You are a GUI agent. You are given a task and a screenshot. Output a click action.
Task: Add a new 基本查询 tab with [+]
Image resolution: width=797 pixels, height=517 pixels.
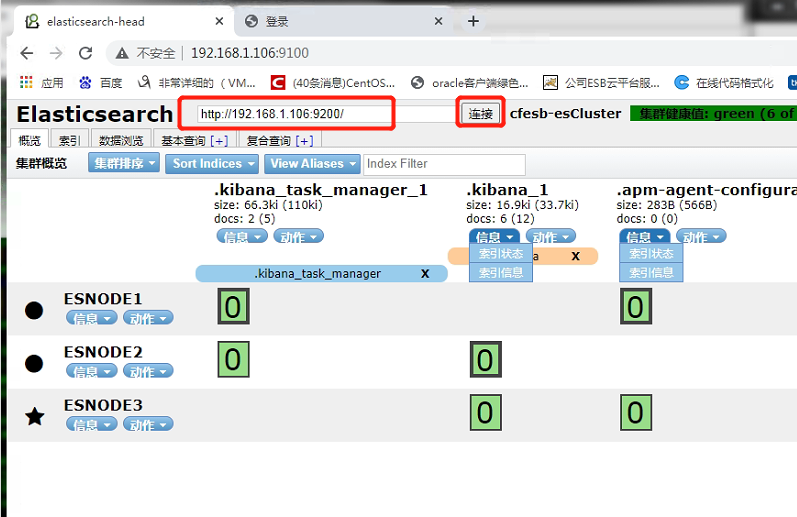click(x=219, y=141)
